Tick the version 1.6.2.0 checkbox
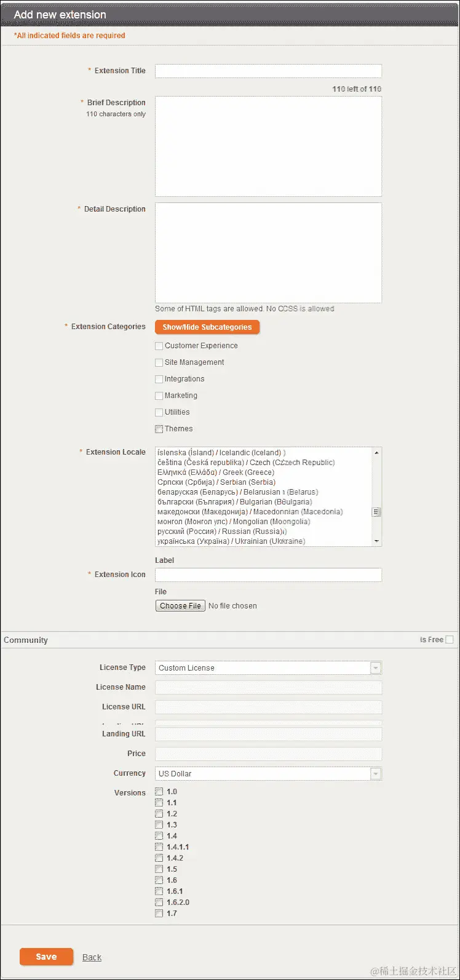 click(x=159, y=902)
